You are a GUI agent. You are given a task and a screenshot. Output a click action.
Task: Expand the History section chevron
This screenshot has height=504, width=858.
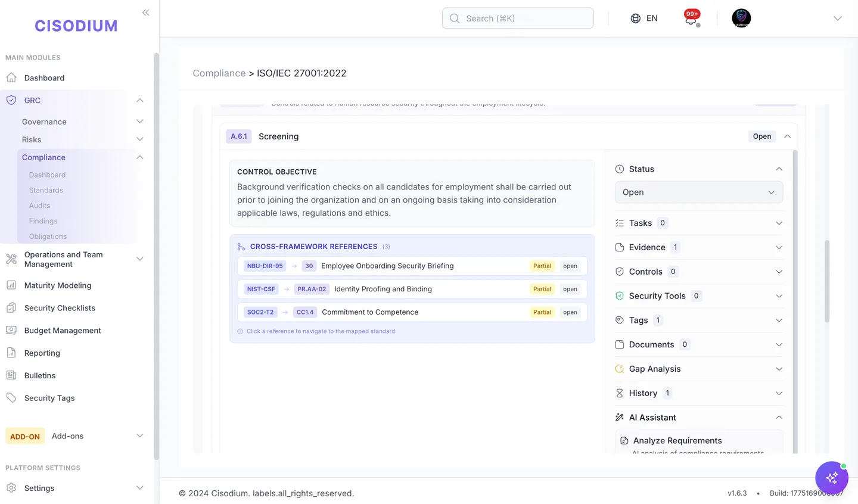click(x=779, y=393)
